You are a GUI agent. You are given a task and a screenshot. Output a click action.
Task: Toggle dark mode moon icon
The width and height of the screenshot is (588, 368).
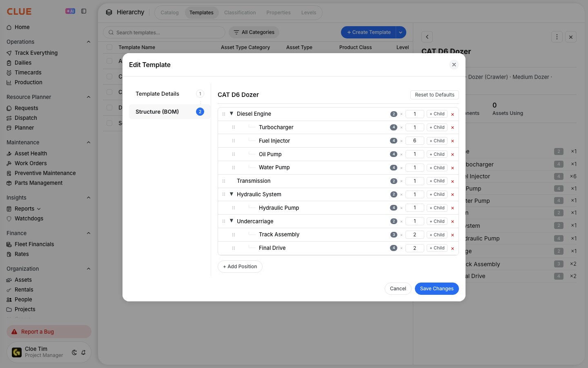(x=74, y=352)
